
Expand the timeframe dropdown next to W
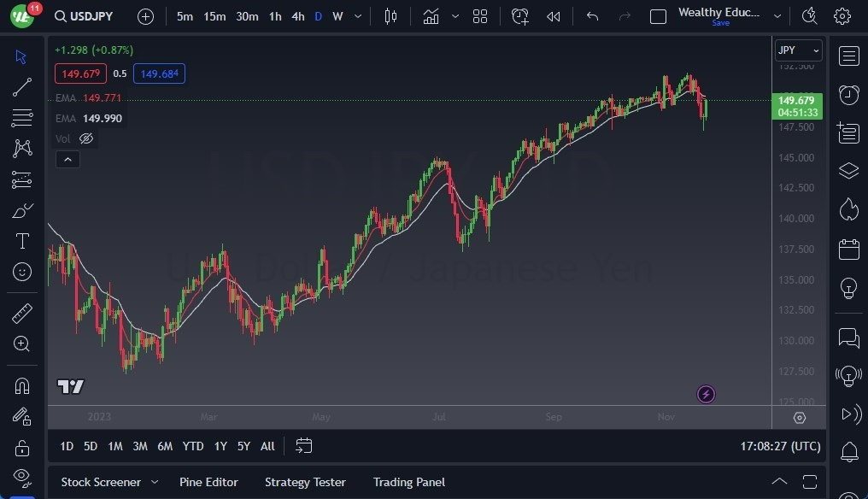point(357,16)
